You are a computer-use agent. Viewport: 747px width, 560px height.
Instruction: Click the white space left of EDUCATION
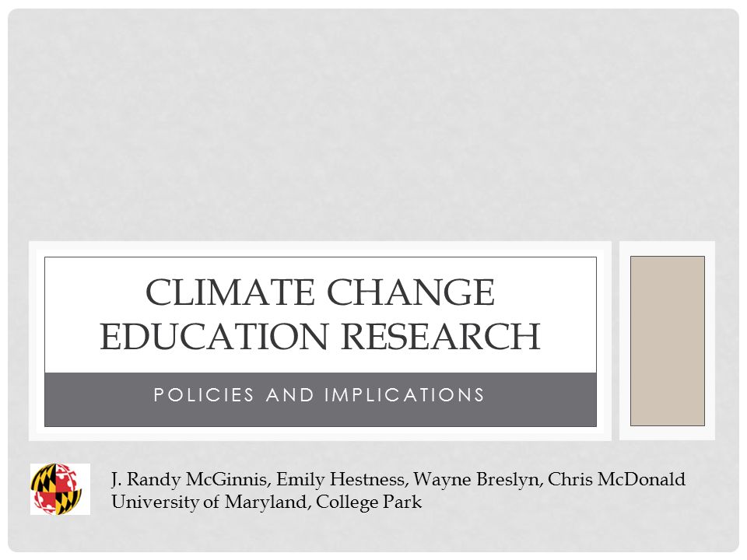coord(72,336)
